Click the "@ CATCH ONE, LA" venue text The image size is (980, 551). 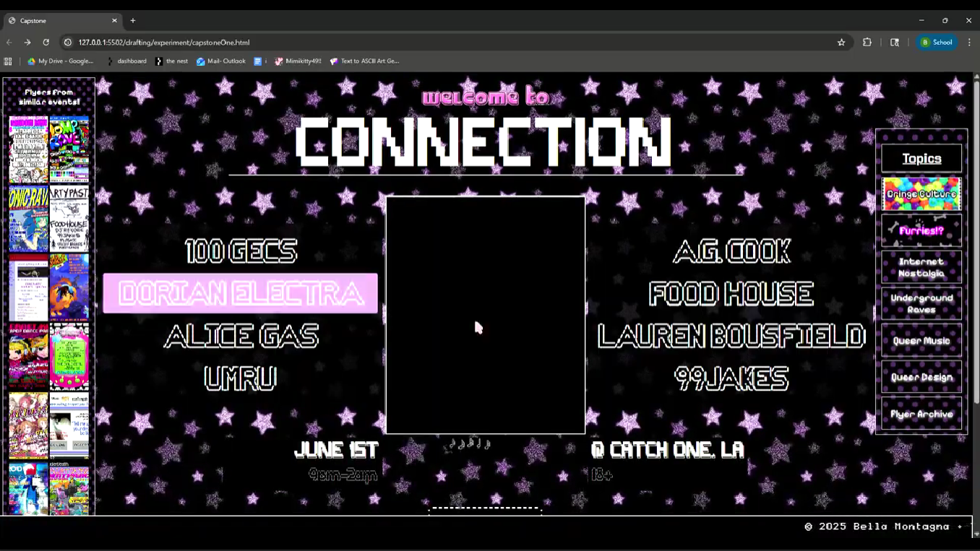[667, 450]
